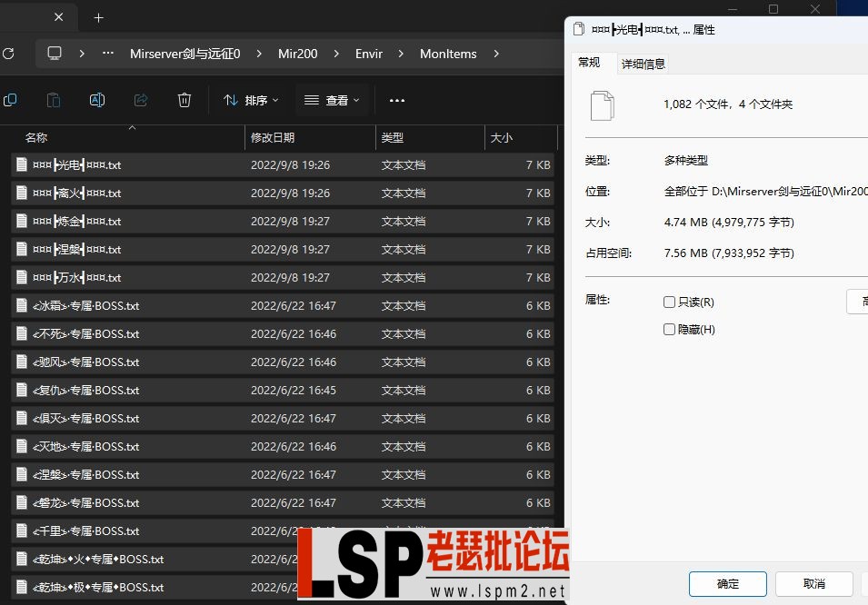This screenshot has width=868, height=605.
Task: Toggle the 只读(R) checkbox
Action: (669, 302)
